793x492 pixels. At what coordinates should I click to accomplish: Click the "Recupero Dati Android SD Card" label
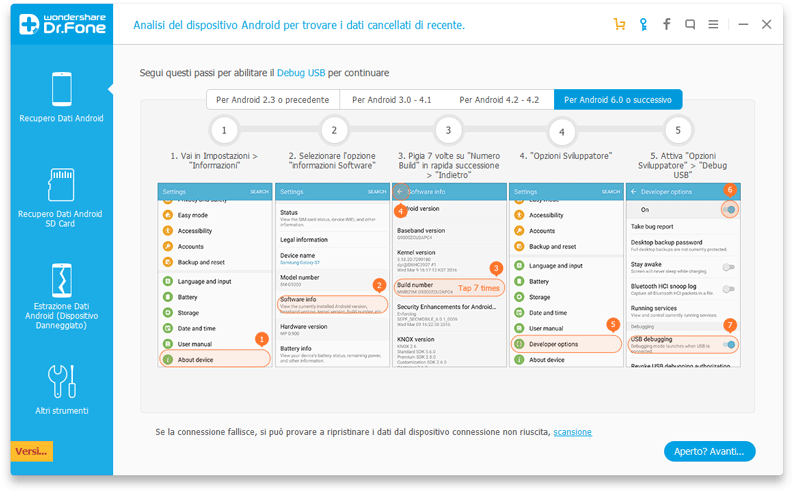pos(60,218)
